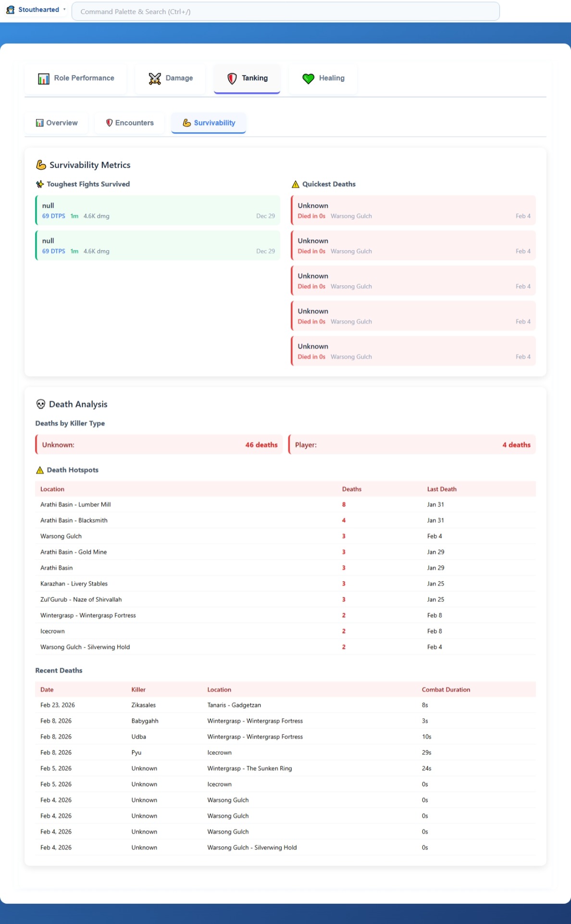Switch to the Healing tab
571x924 pixels.
coord(323,78)
